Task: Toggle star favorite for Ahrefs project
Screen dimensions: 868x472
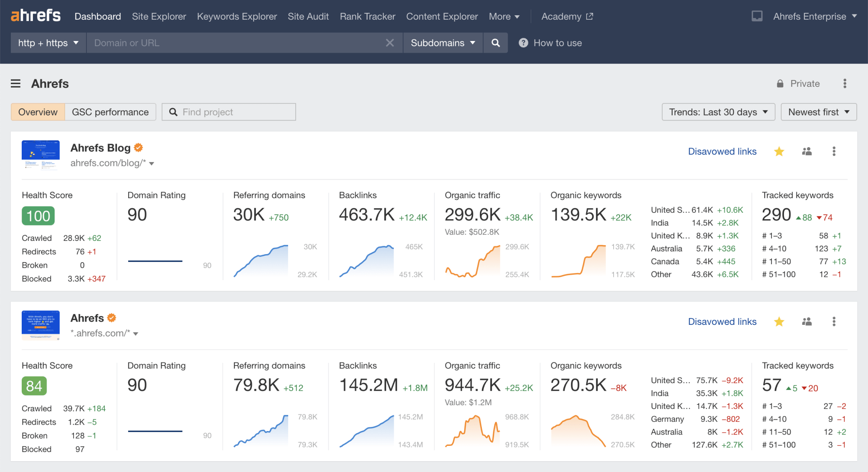Action: (x=779, y=322)
